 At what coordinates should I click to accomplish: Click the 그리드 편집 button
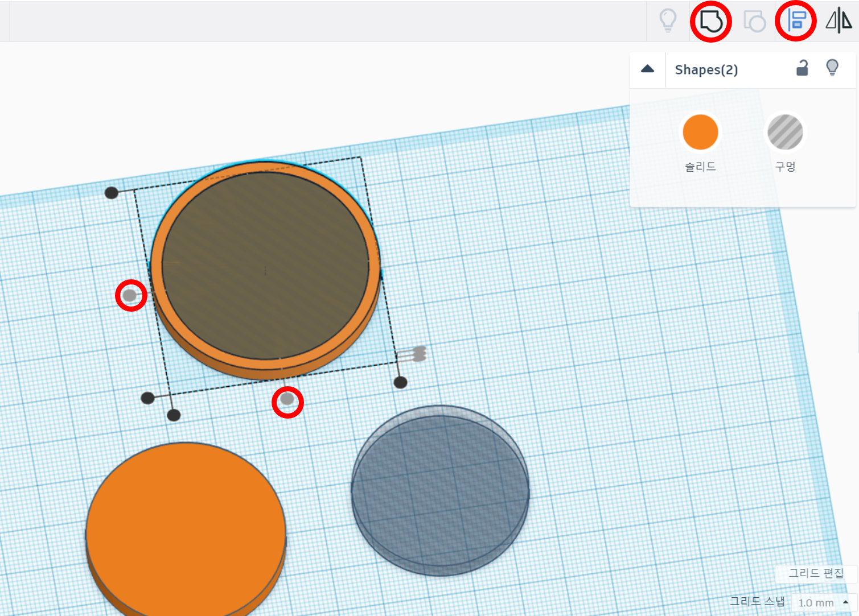[816, 574]
